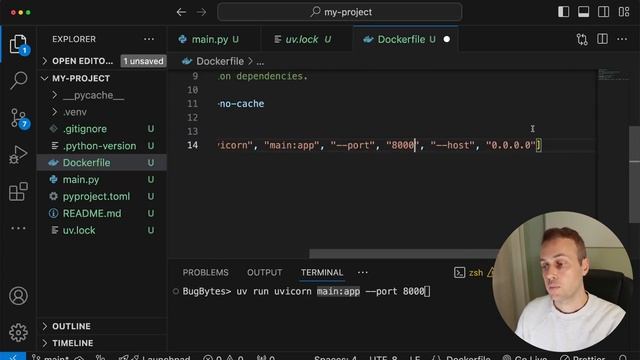Image resolution: width=640 pixels, height=360 pixels.
Task: Click the "main:app" string on line 14
Action: (291, 145)
